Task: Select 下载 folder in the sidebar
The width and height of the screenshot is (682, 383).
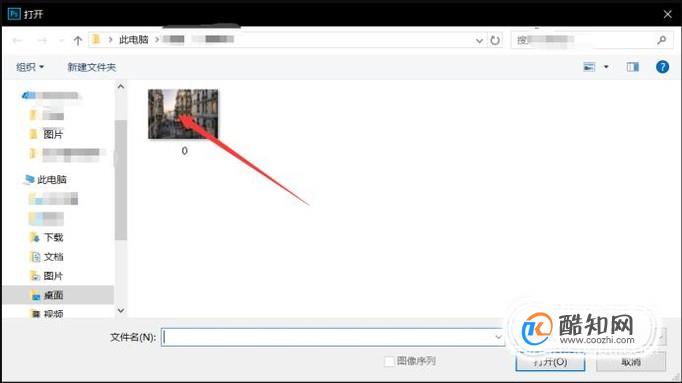Action: point(53,237)
